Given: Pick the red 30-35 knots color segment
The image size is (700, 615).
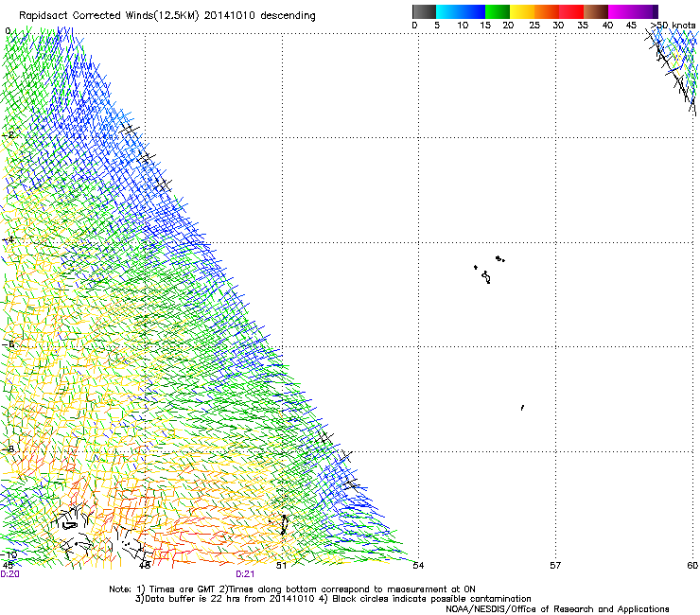Looking at the screenshot, I should pyautogui.click(x=571, y=11).
